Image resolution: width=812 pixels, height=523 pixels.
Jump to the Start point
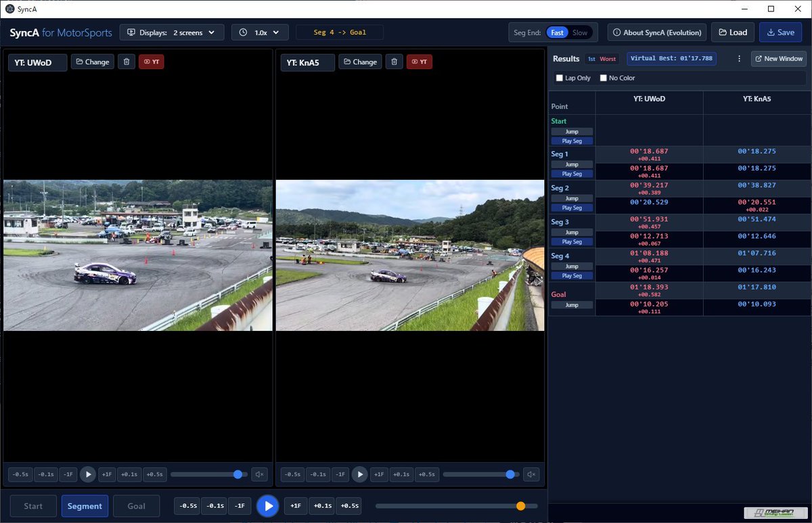(x=572, y=131)
